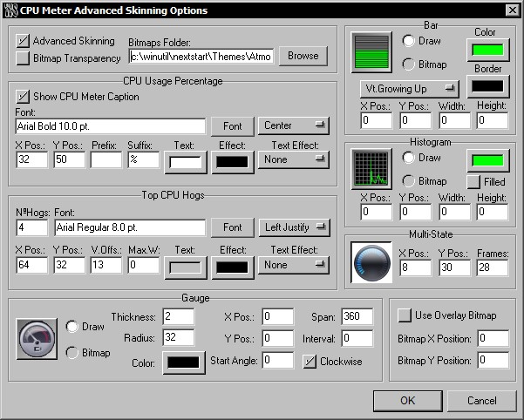This screenshot has width=524, height=420.
Task: Pick Top CPU Hogs black Effect swatch
Action: click(233, 268)
